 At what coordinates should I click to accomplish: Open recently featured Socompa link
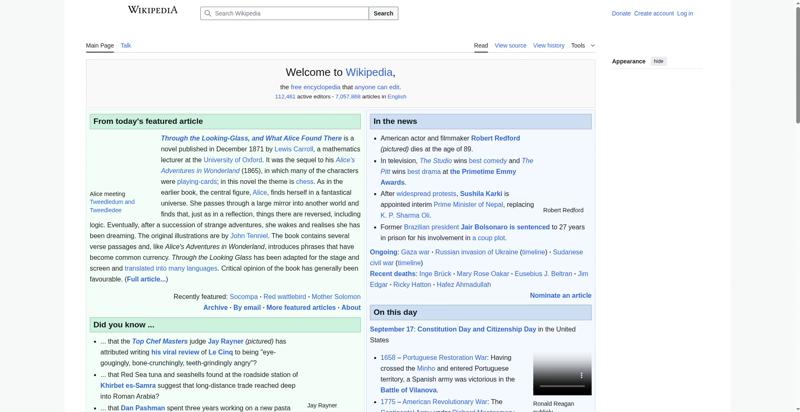tap(243, 297)
